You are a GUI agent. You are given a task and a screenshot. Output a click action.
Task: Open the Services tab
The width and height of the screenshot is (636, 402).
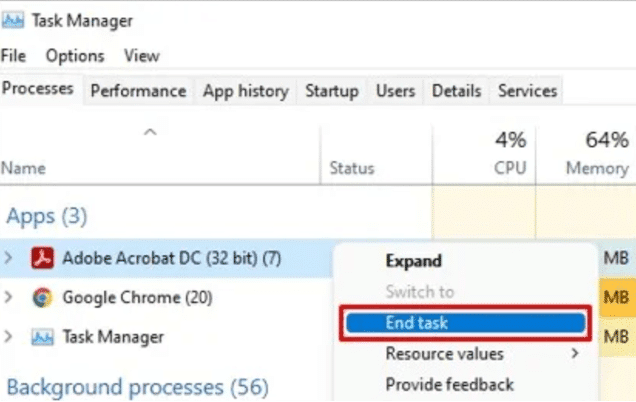pos(527,91)
